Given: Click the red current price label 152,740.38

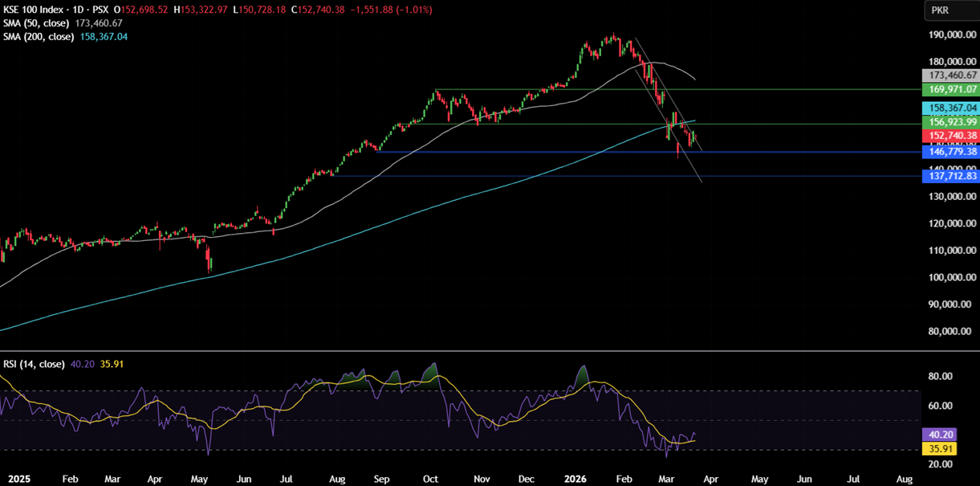Looking at the screenshot, I should pos(951,136).
